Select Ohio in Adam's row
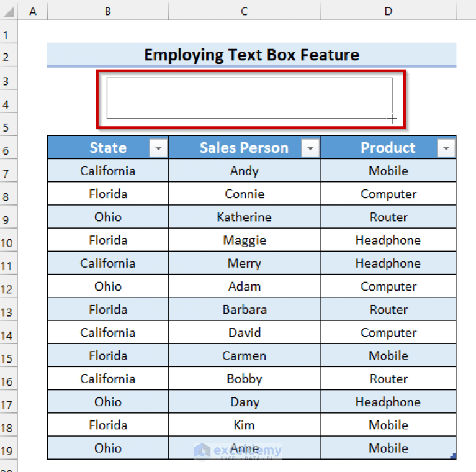The image size is (476, 472). click(x=108, y=286)
